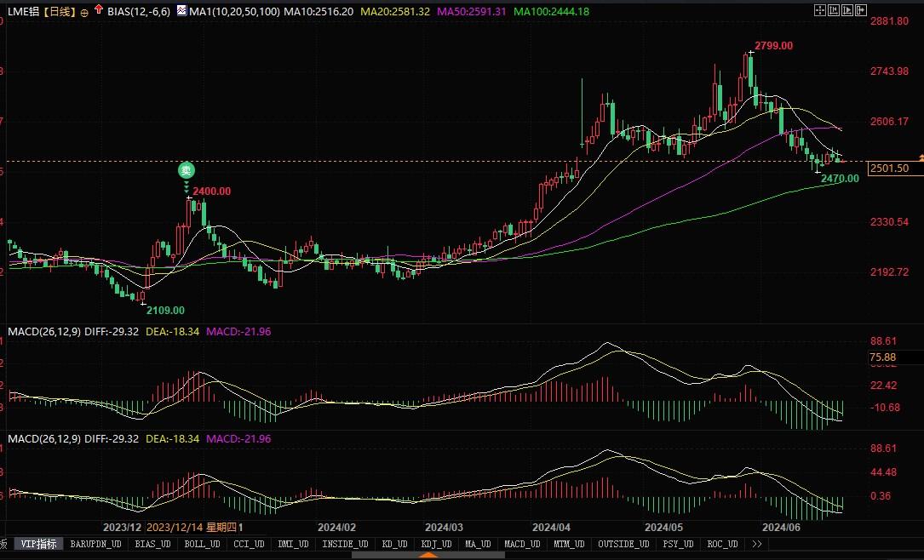Select the BIAS_UD indicator tab
924x560 pixels.
point(152,544)
